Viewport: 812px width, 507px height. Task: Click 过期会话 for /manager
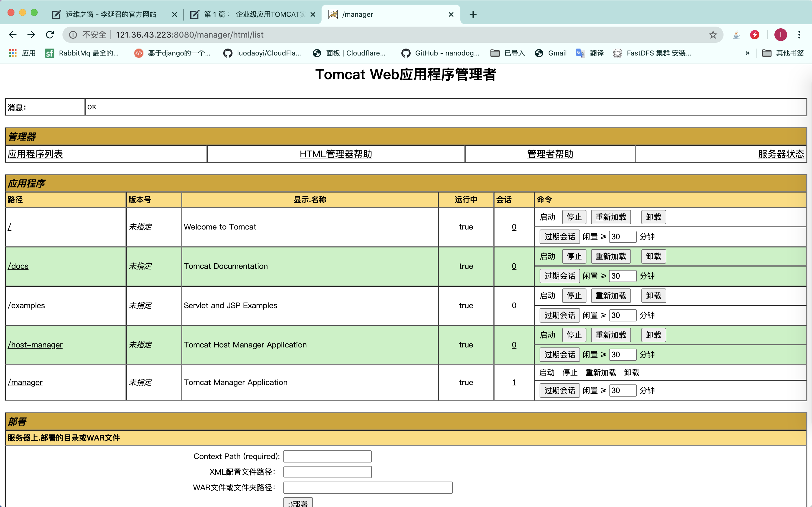click(560, 390)
